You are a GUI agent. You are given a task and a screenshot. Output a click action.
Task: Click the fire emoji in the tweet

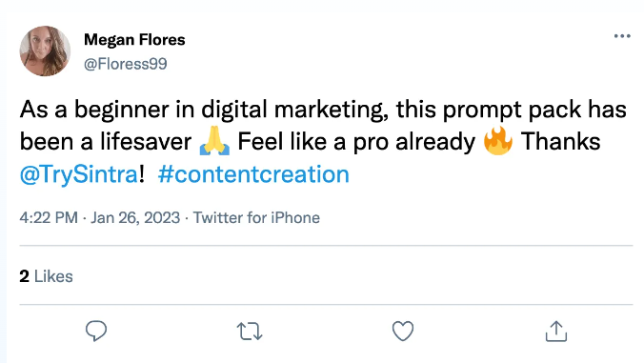(x=498, y=140)
